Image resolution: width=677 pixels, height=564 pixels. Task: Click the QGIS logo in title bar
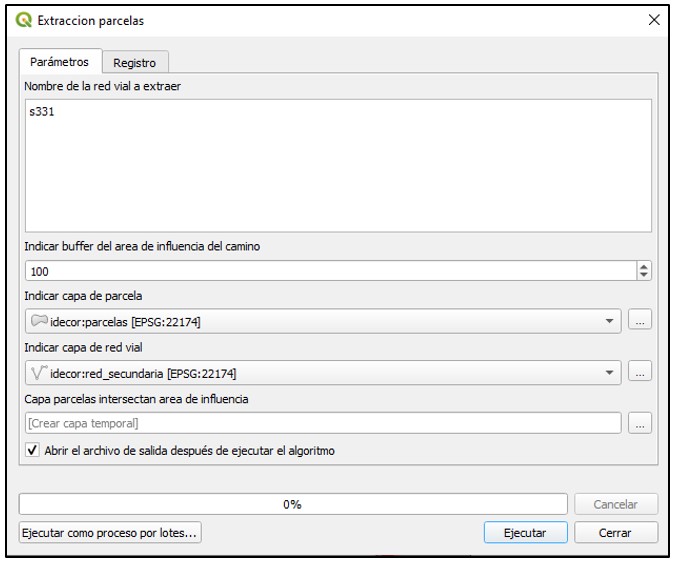point(23,20)
